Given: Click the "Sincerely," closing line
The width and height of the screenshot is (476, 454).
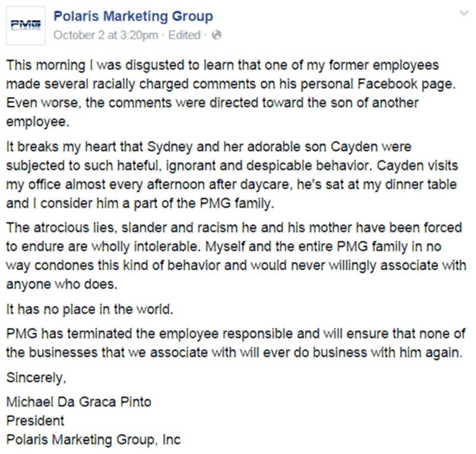Looking at the screenshot, I should (36, 378).
